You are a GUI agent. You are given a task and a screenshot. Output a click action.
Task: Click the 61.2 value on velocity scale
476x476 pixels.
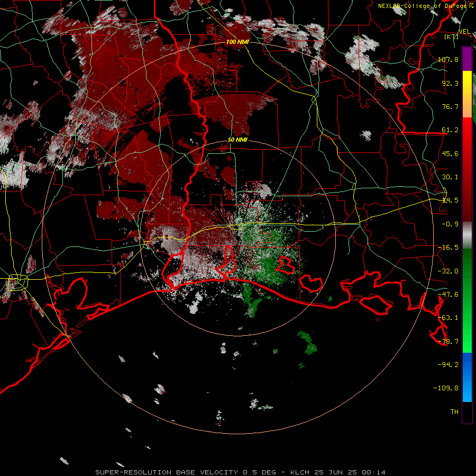(450, 130)
